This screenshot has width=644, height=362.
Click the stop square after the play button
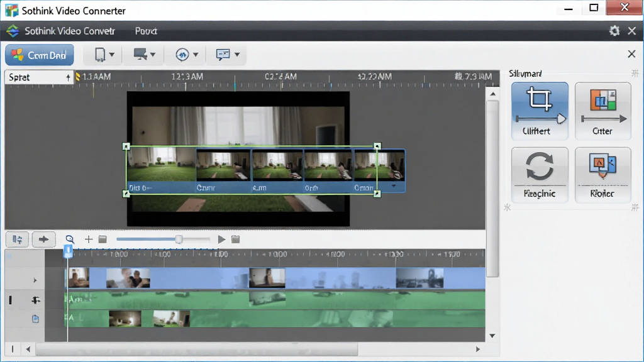pyautogui.click(x=235, y=239)
